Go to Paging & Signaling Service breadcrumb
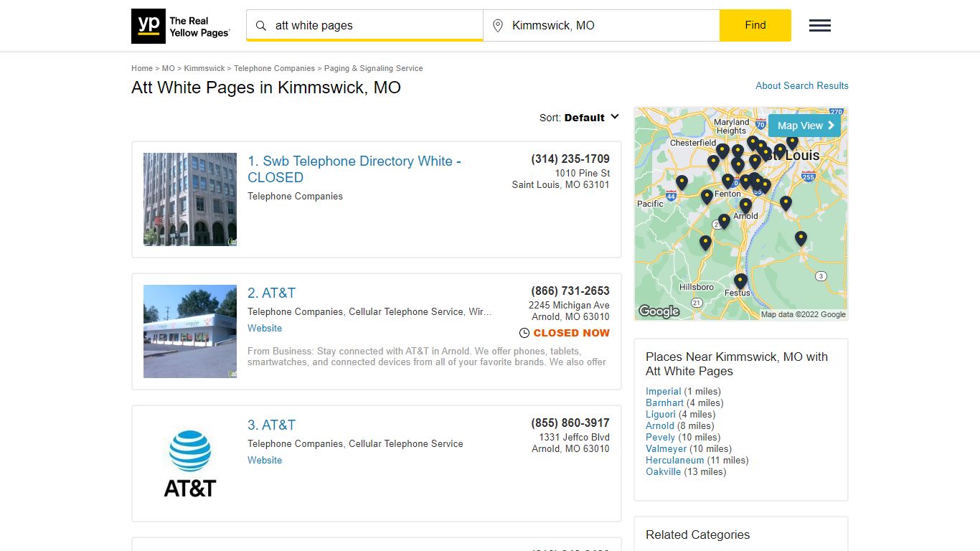 [x=374, y=68]
